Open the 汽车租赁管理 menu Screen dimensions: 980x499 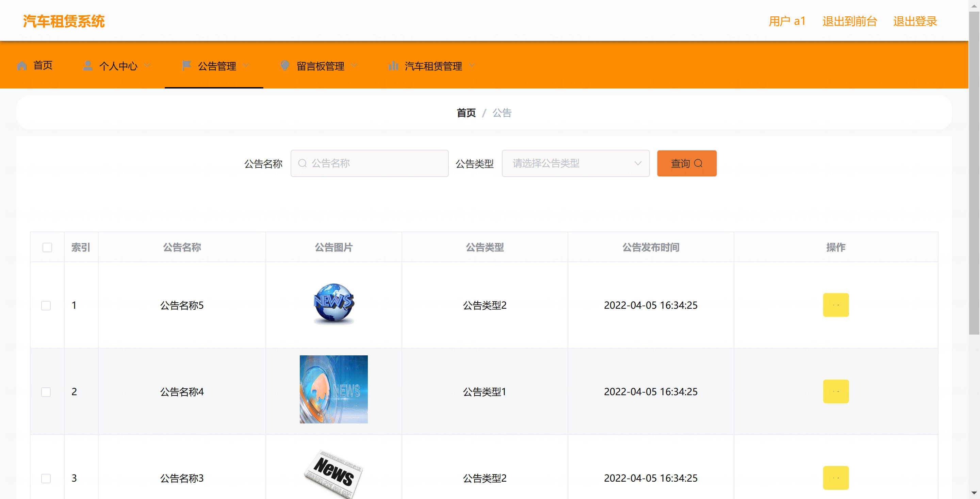[x=432, y=66]
